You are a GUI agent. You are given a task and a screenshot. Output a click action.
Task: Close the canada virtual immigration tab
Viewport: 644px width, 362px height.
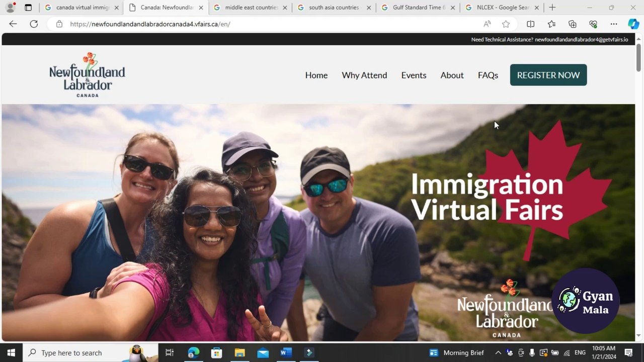click(x=117, y=8)
